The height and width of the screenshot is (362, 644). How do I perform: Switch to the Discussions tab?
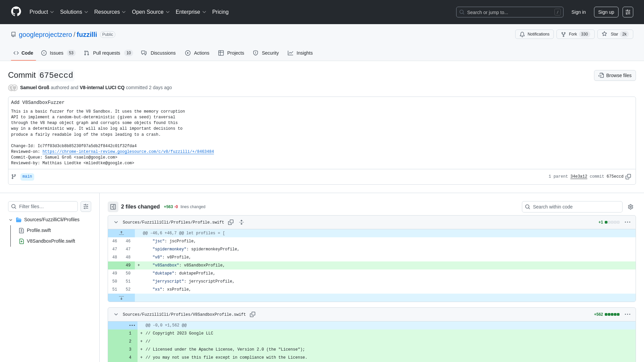click(x=158, y=53)
